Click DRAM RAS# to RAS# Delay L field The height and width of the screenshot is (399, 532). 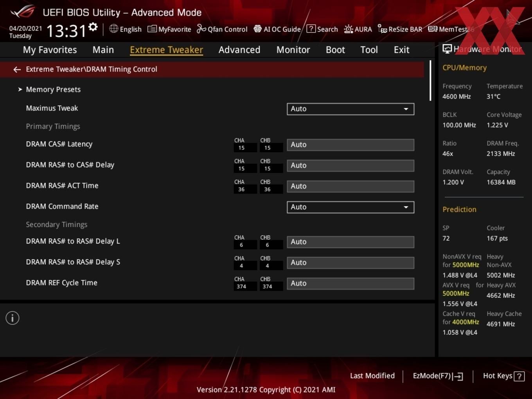(x=350, y=242)
